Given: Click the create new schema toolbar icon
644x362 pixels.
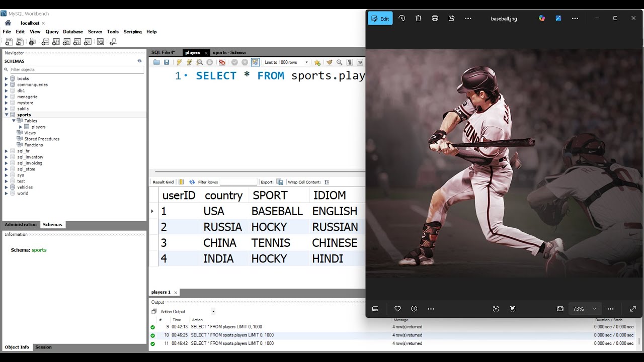Looking at the screenshot, I should 45,42.
